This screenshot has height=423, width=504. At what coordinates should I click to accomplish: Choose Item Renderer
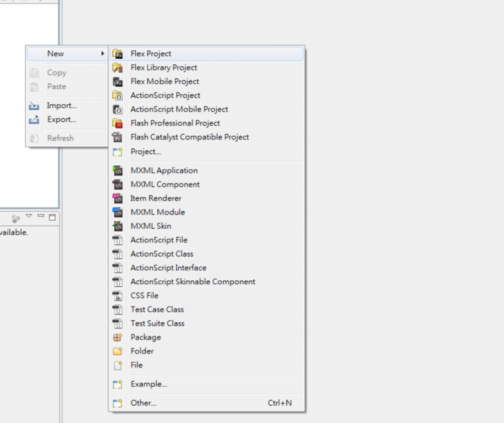pos(207,198)
